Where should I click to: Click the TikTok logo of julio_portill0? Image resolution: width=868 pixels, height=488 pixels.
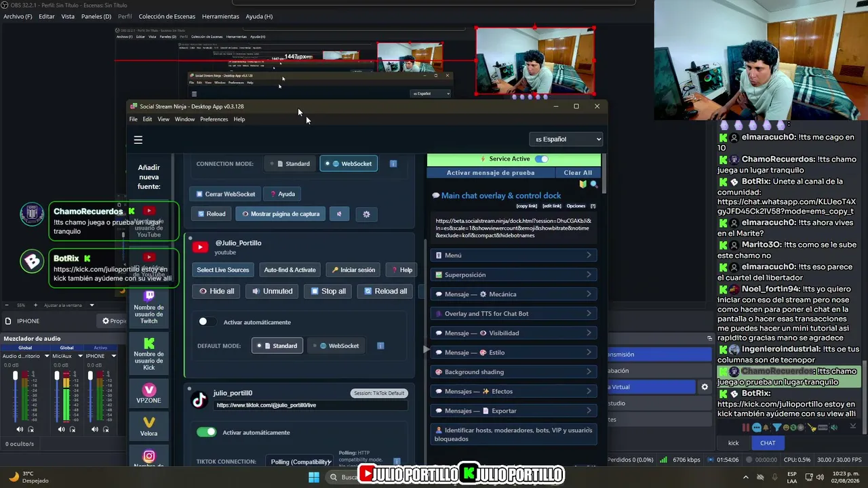tap(199, 400)
